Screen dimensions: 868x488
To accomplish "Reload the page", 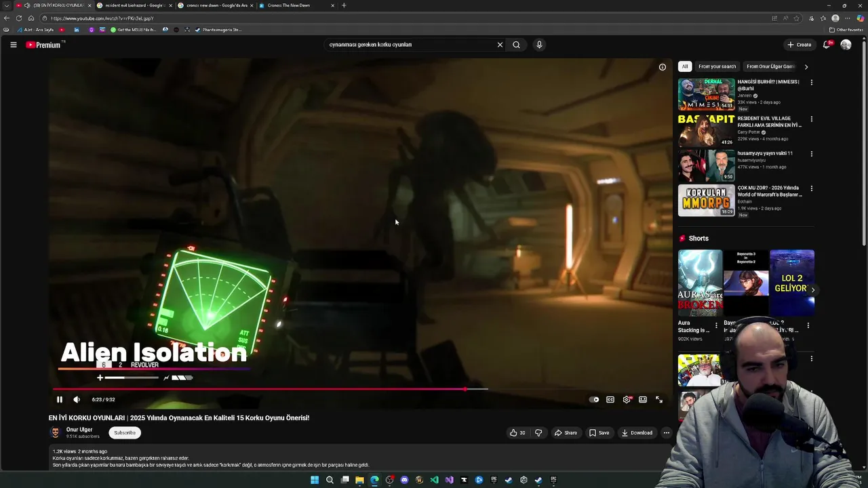I will pos(19,18).
